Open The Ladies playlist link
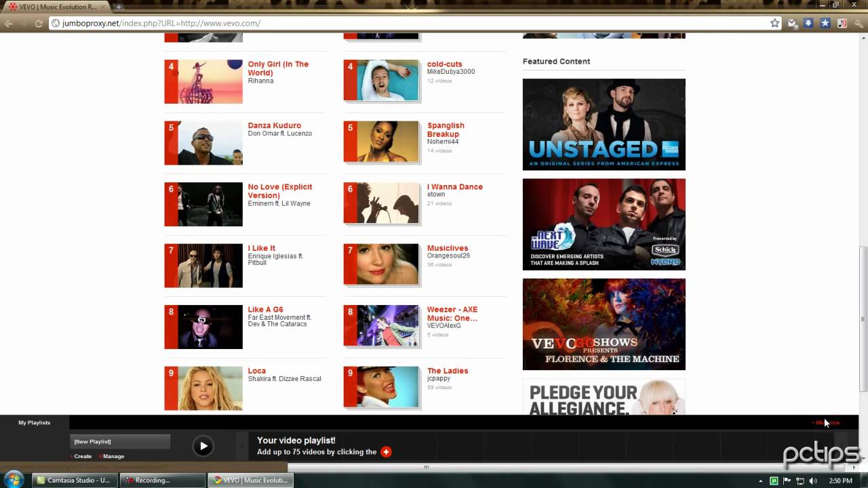 tap(448, 371)
